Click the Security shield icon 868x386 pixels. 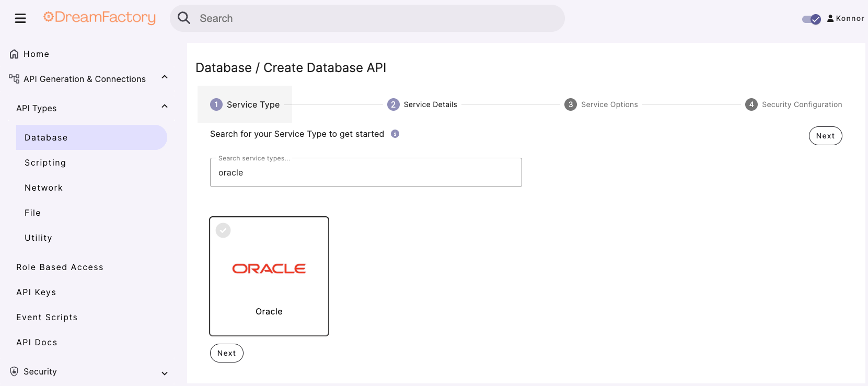[x=14, y=371]
